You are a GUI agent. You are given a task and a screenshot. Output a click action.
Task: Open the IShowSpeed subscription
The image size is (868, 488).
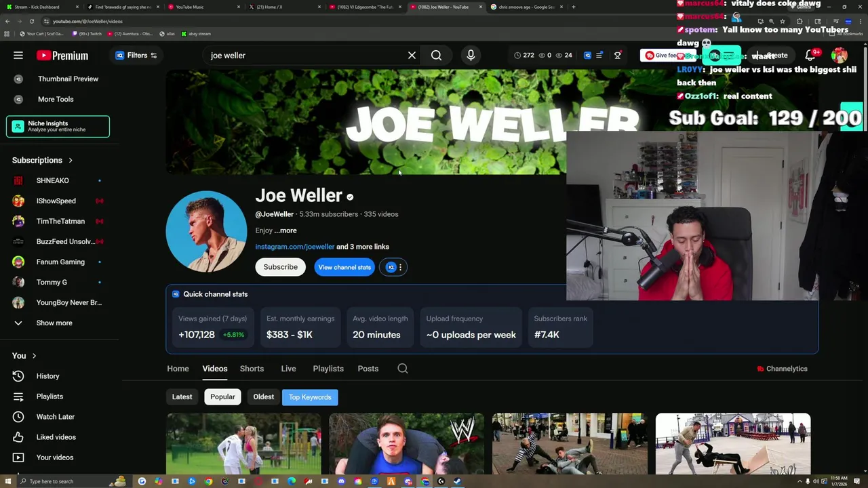pos(58,201)
